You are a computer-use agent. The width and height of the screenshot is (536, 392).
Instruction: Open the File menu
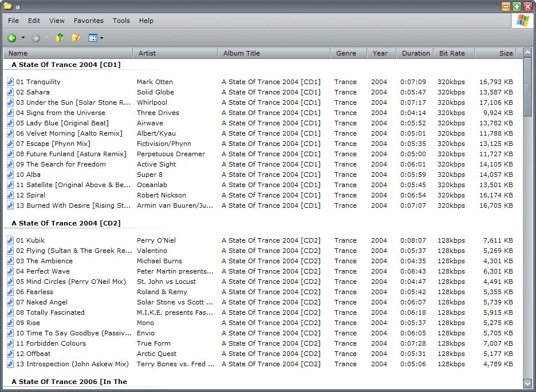point(13,21)
